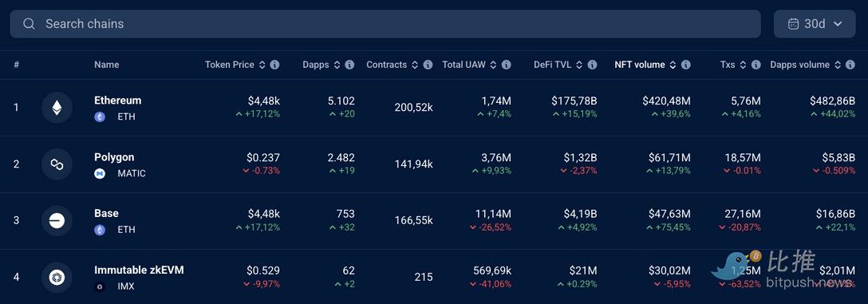Viewport: 868px width, 304px height.
Task: Sort the table by NFT volume
Action: [645, 65]
